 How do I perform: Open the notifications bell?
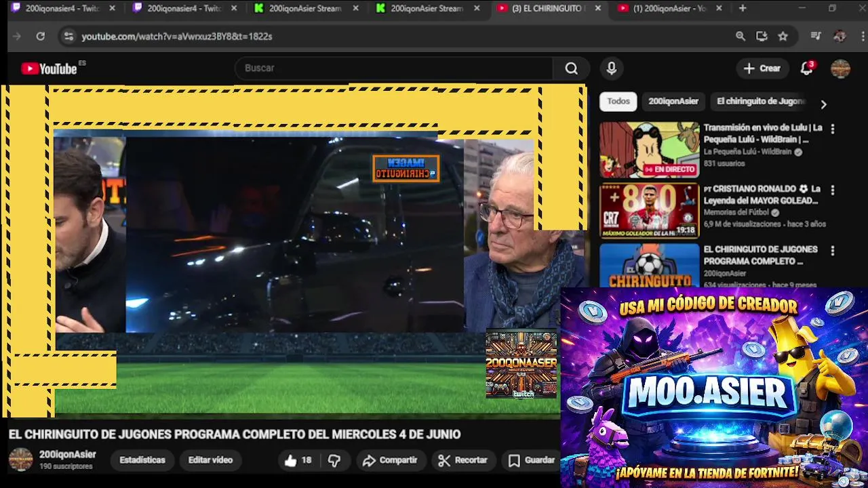[806, 68]
